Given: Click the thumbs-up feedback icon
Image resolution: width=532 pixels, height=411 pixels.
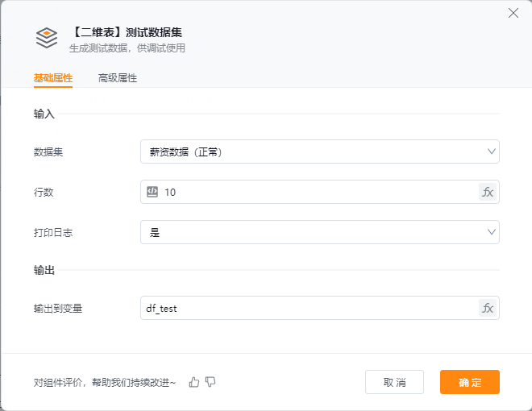Looking at the screenshot, I should tap(194, 382).
